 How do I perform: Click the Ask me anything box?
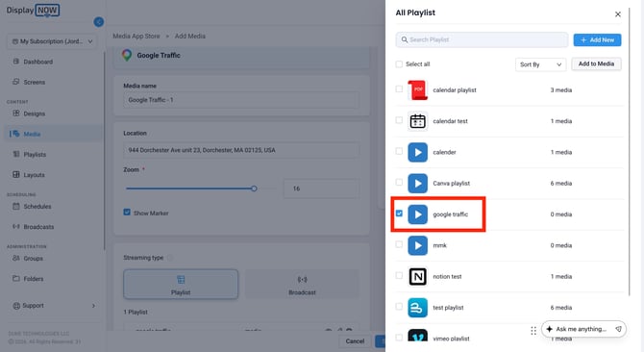coord(583,329)
